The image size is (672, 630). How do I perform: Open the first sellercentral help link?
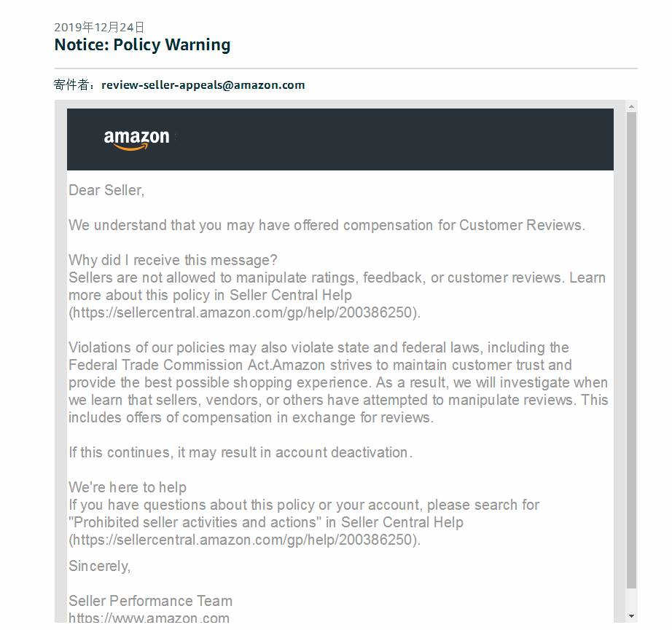(245, 313)
